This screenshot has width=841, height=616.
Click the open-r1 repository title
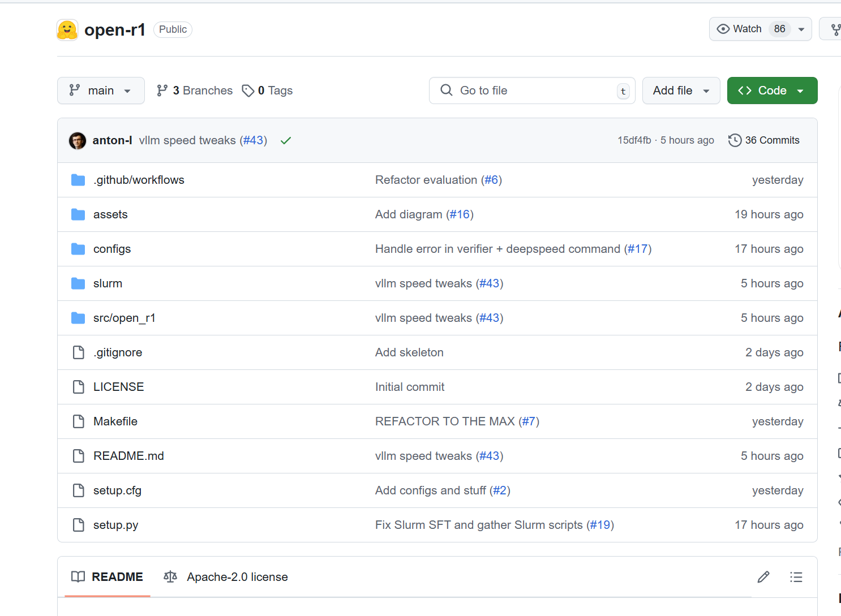115,29
